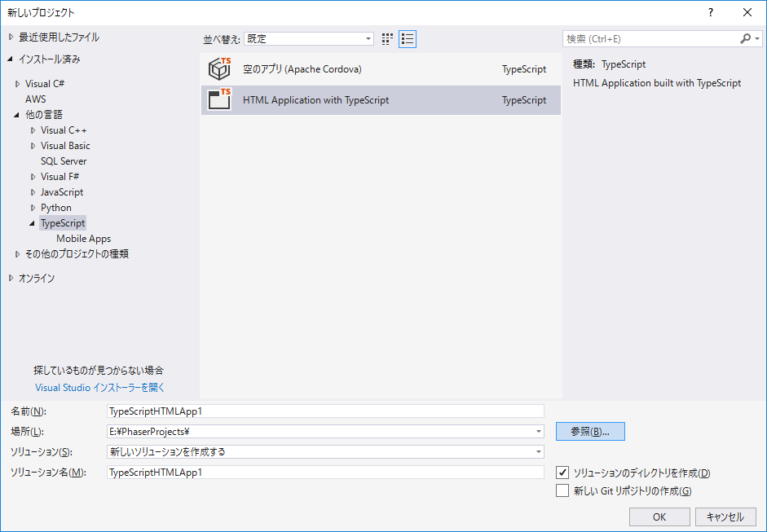Switch templates to detailed list view
The width and height of the screenshot is (767, 532).
(x=407, y=38)
